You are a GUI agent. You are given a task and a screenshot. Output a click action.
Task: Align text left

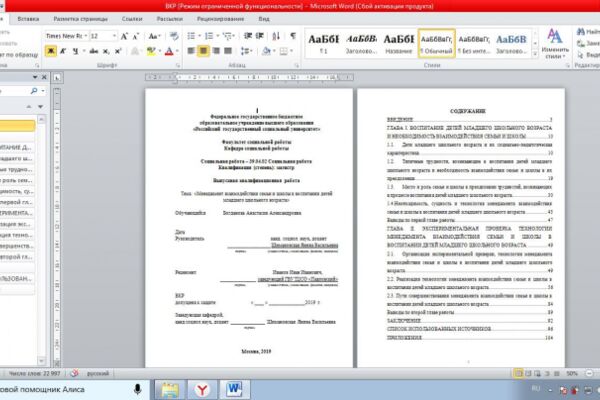(191, 51)
